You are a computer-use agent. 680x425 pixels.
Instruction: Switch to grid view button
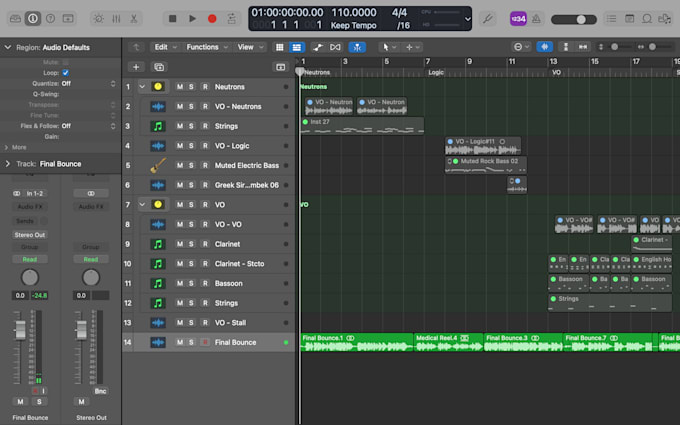click(x=280, y=47)
